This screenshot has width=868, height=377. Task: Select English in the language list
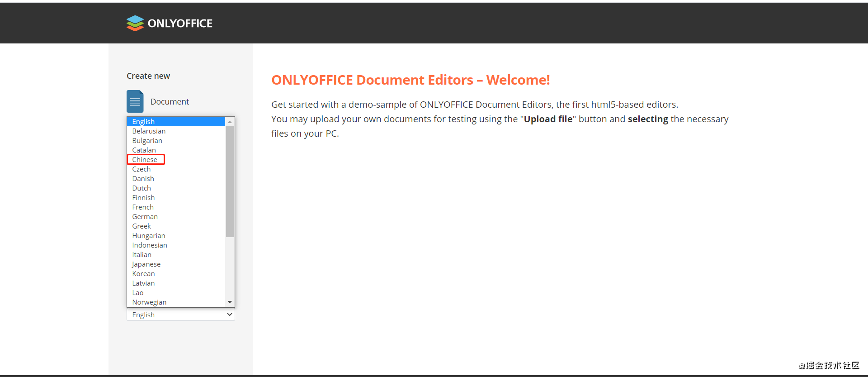tap(176, 121)
